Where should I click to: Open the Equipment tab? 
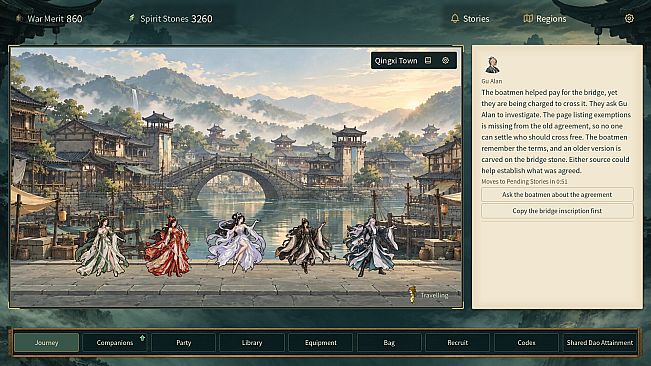click(x=321, y=343)
